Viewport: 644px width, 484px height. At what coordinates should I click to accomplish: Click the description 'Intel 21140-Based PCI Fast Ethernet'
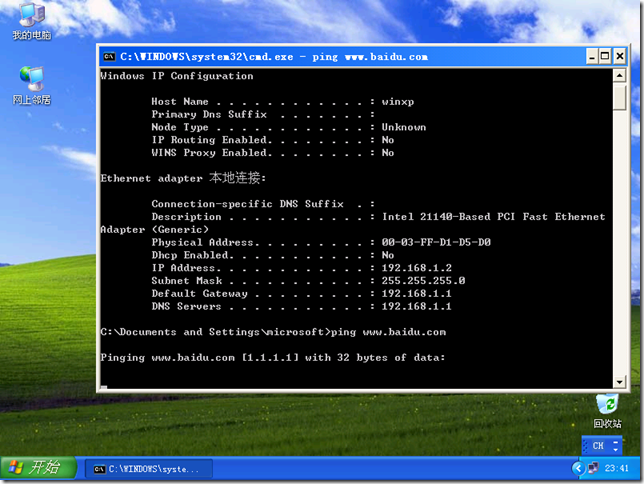(x=494, y=217)
